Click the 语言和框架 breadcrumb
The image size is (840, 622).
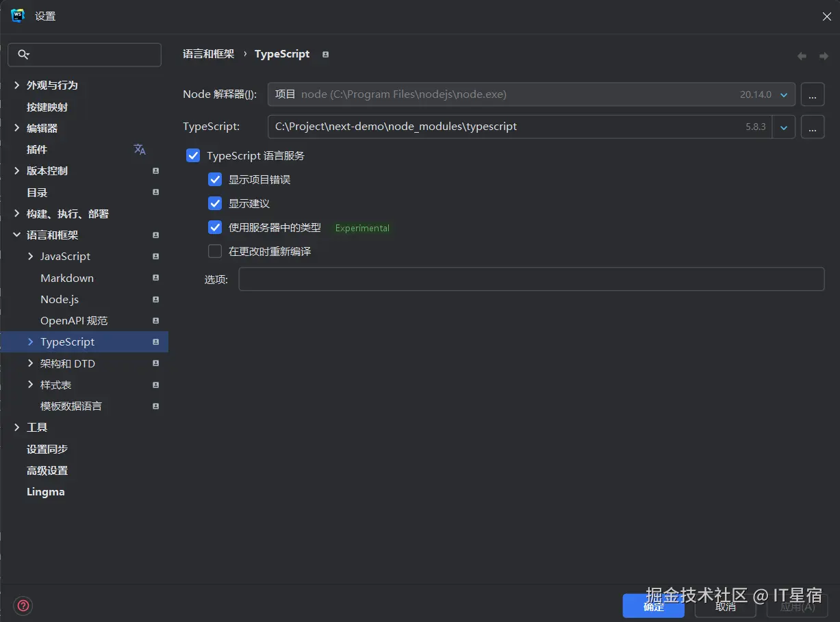click(208, 54)
